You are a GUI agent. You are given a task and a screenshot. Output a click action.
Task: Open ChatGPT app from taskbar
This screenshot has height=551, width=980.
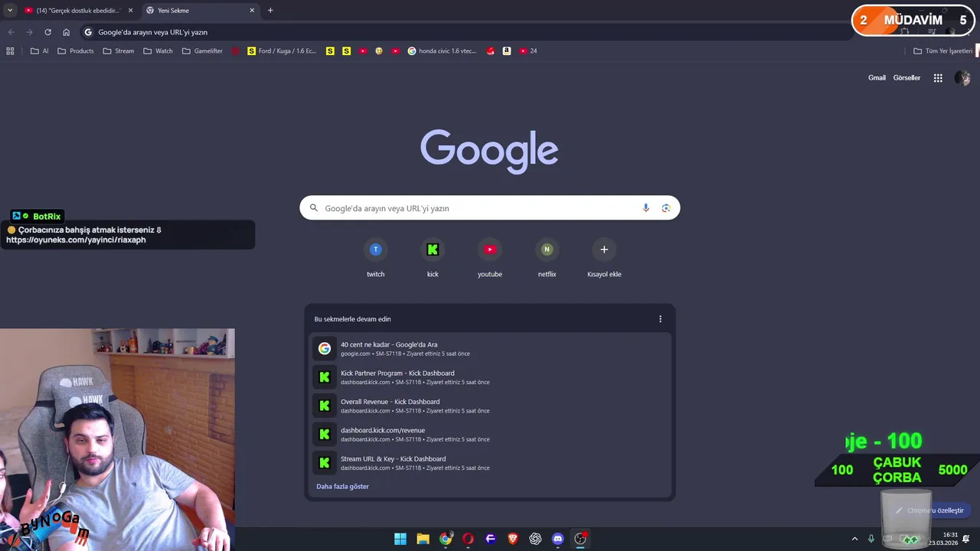click(535, 539)
